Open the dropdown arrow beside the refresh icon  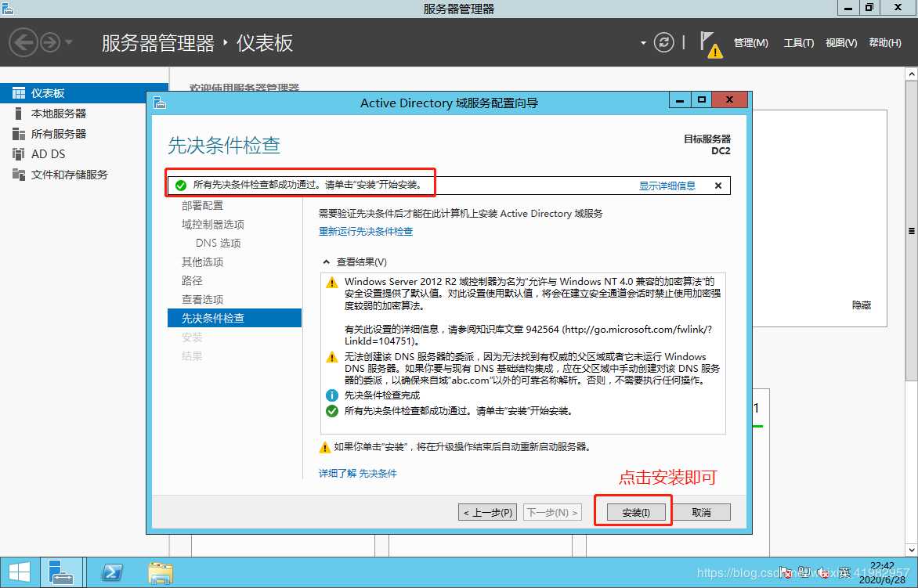tap(643, 43)
